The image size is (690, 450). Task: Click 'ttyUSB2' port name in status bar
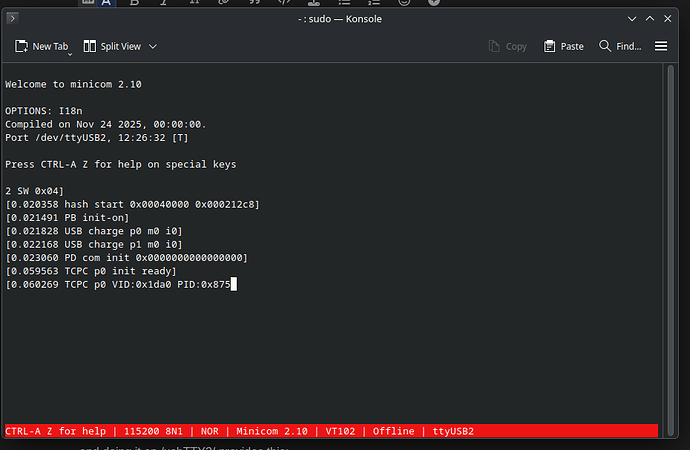[x=453, y=431]
